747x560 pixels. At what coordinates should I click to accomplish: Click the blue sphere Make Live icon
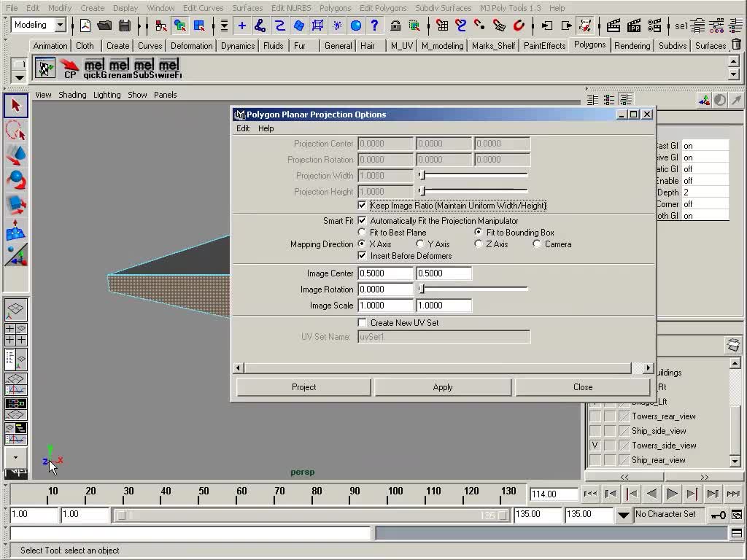pos(356,26)
